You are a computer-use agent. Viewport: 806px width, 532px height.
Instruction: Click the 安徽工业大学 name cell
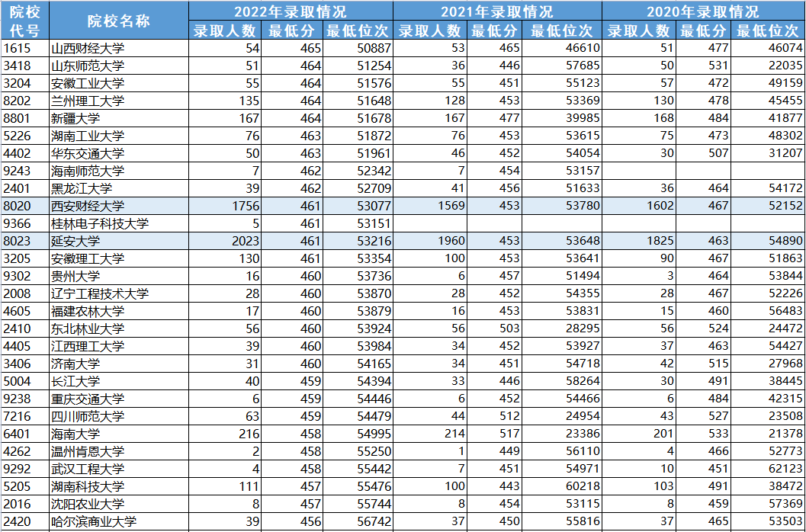coord(119,83)
